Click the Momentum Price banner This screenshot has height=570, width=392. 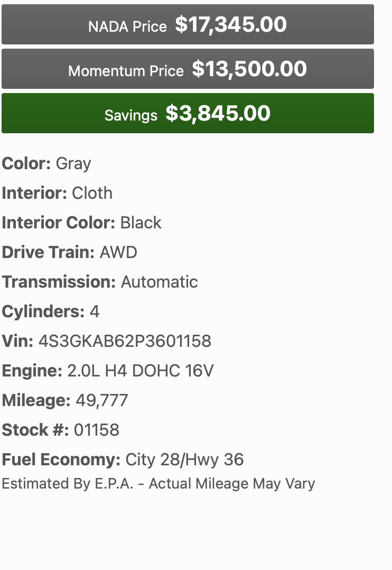(188, 69)
